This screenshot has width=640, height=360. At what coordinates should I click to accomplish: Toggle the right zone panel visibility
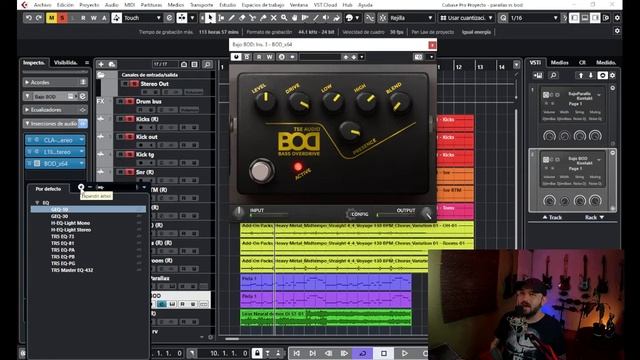pos(596,18)
